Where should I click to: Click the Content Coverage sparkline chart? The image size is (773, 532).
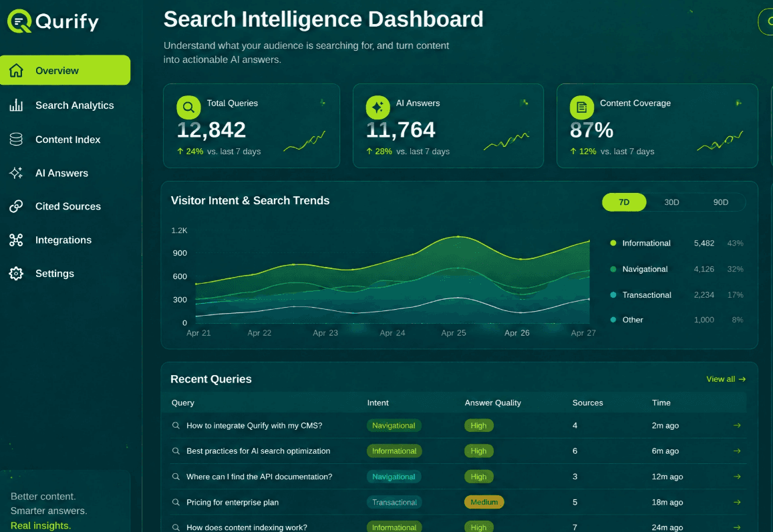click(720, 141)
